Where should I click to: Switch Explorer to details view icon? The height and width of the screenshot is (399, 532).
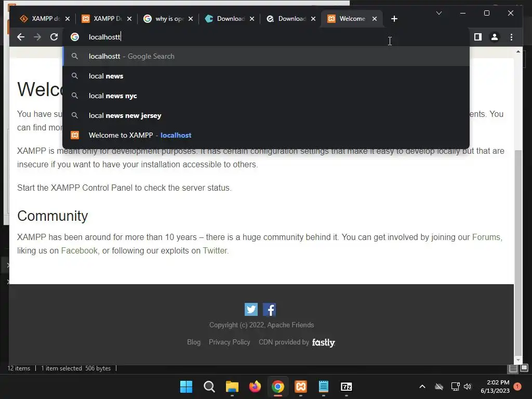pos(513,368)
